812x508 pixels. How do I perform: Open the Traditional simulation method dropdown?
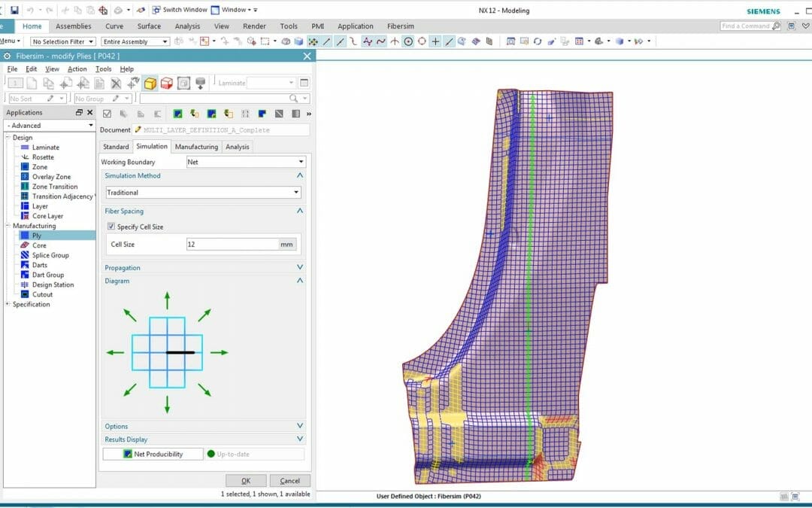tap(203, 193)
